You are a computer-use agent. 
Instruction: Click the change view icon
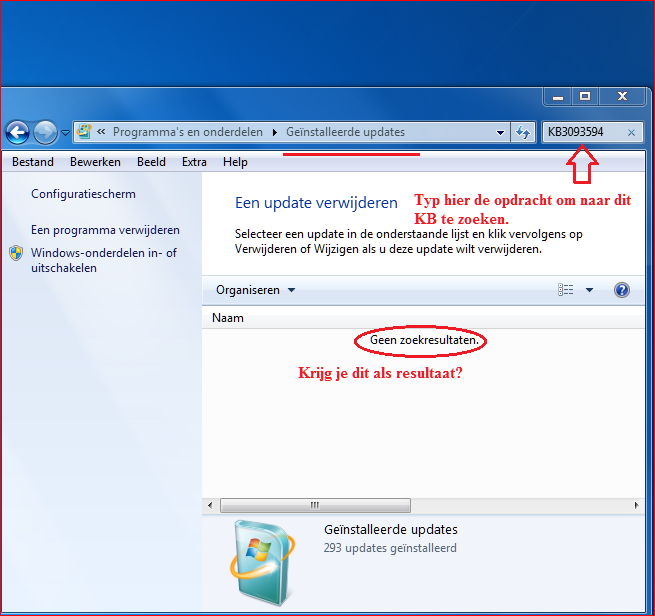[566, 290]
